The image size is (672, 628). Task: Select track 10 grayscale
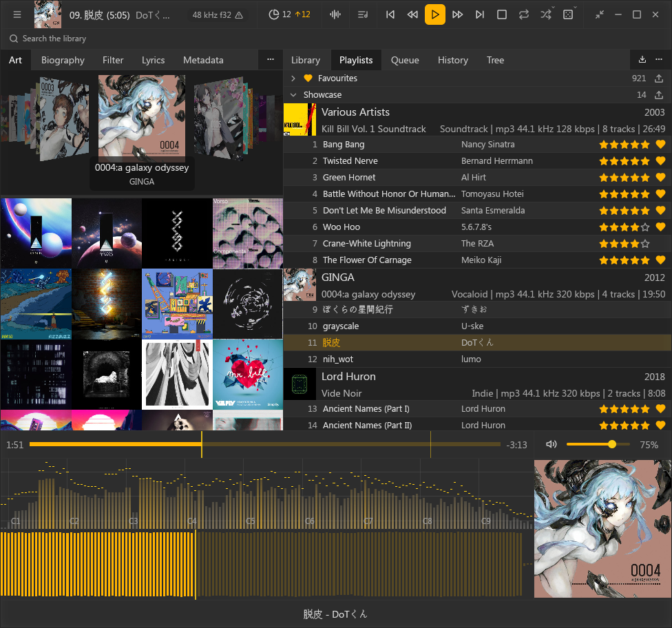477,326
